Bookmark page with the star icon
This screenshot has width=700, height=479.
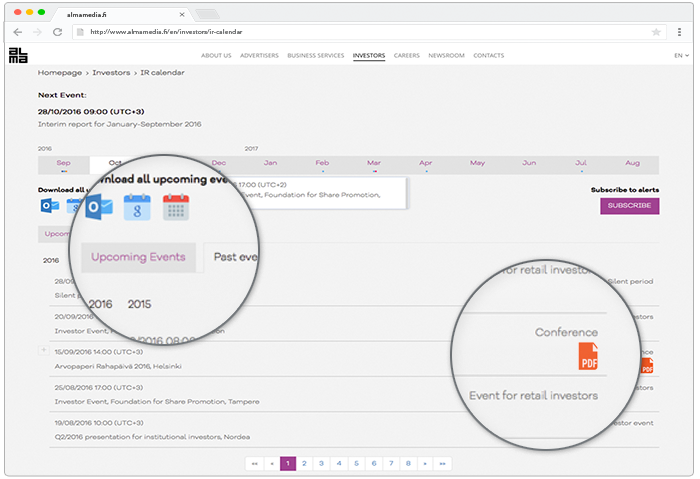[656, 32]
